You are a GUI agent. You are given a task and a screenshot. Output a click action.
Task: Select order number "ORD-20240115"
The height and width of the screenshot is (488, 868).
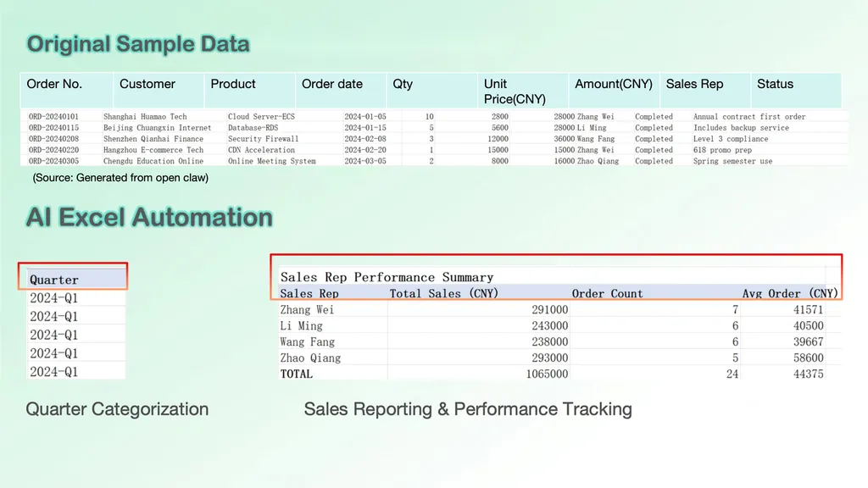point(53,128)
